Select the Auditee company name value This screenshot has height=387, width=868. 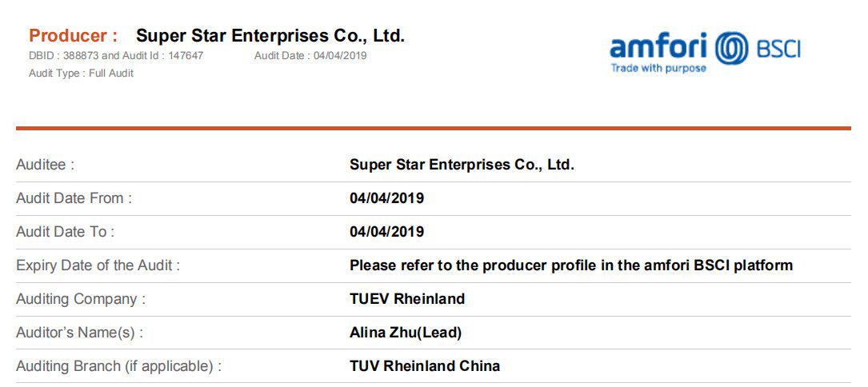462,165
